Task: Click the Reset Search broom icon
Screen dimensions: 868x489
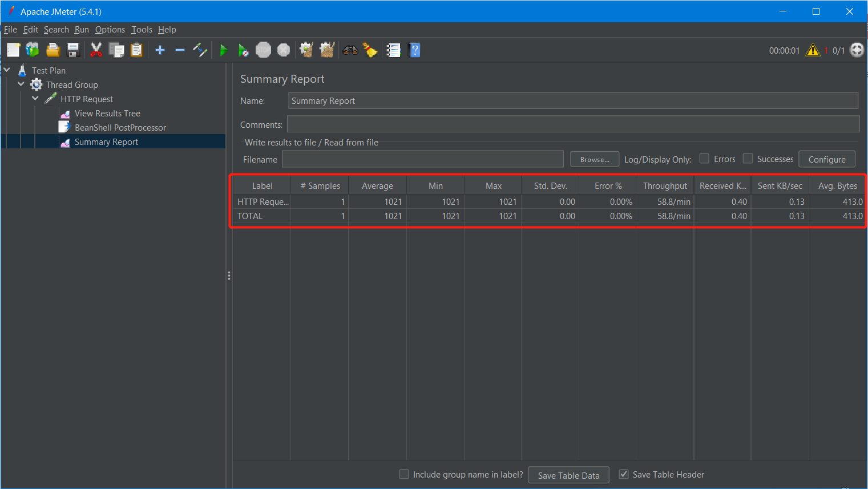Action: 370,50
